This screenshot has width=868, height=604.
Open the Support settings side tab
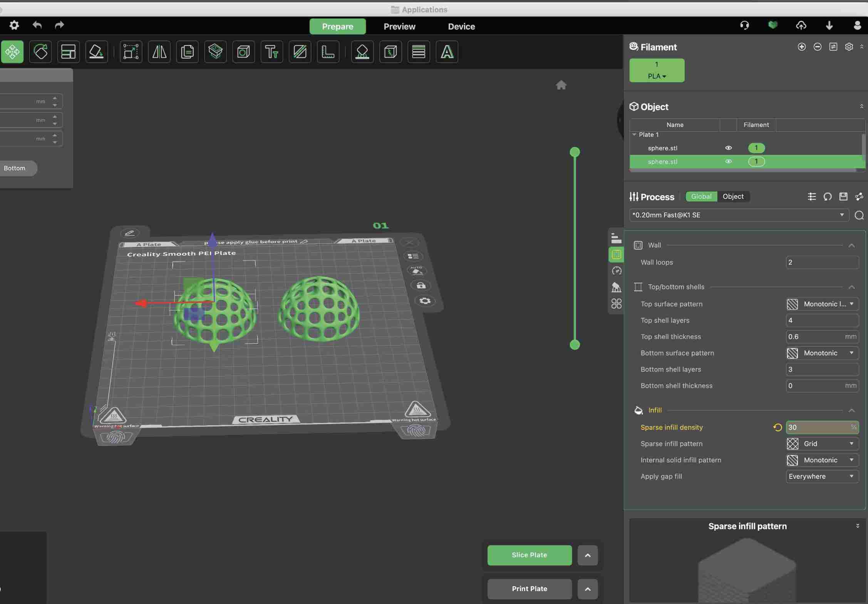coord(616,287)
